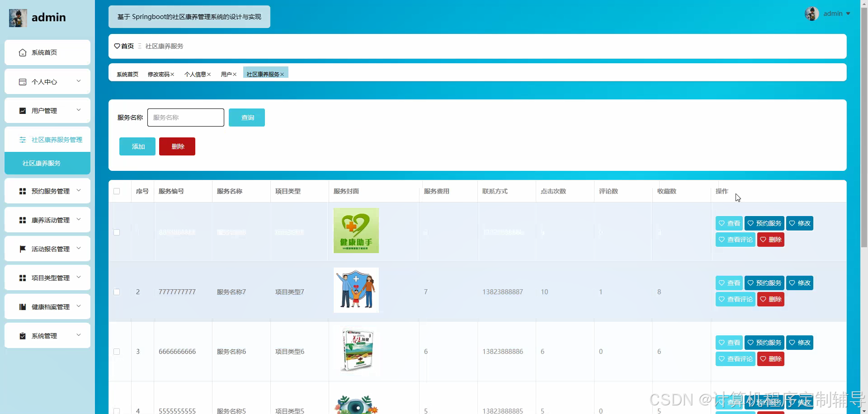
Task: Close the 修改密码 tab with its X
Action: (x=172, y=75)
